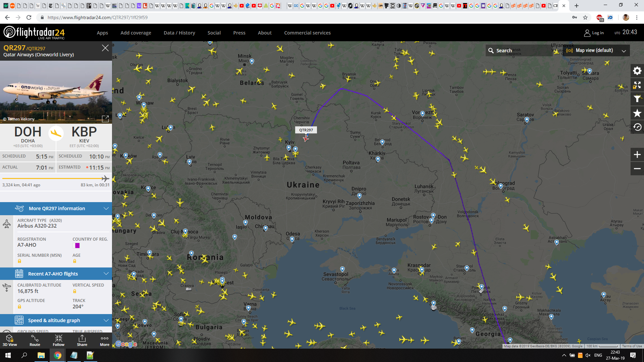Viewport: 644px width, 362px height.
Task: Click the Route icon in the bottom bar
Action: tap(35, 340)
